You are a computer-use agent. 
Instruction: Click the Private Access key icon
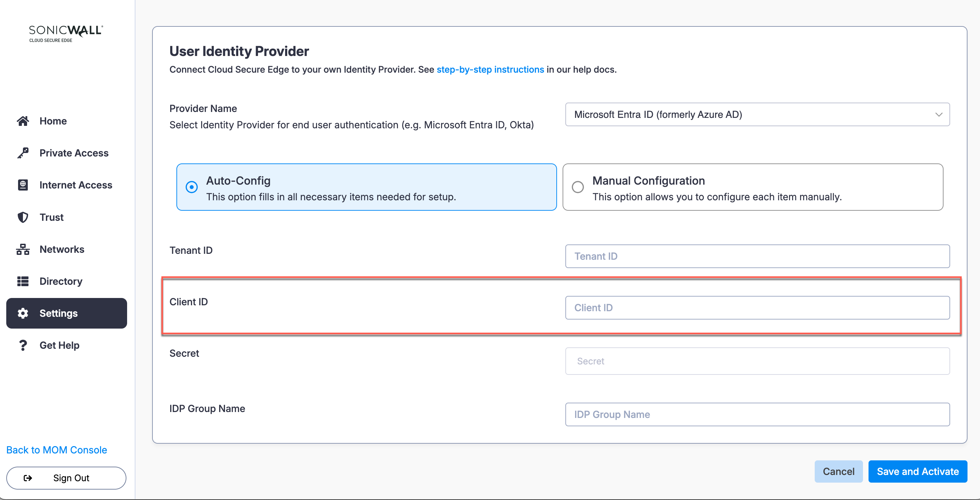(23, 153)
